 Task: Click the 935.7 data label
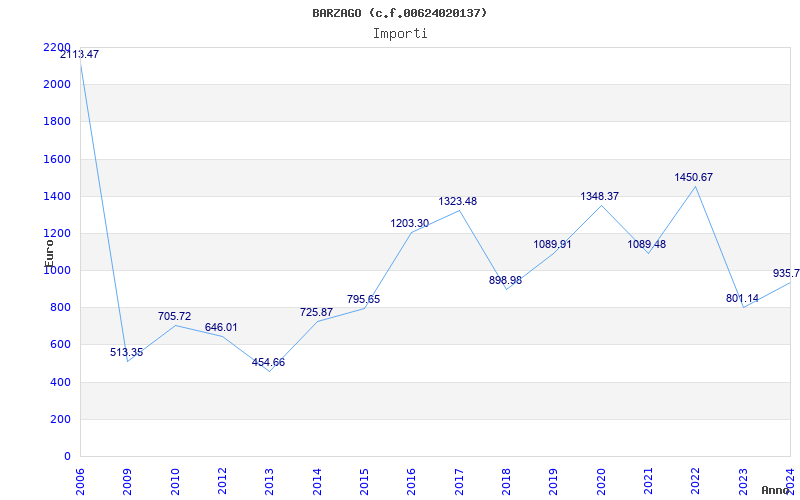tap(786, 273)
